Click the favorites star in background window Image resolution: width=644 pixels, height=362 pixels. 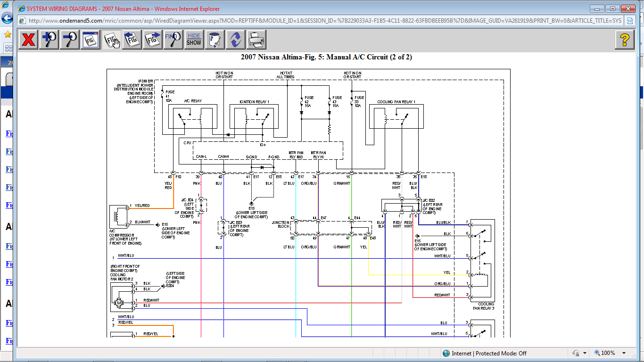pos(8,35)
